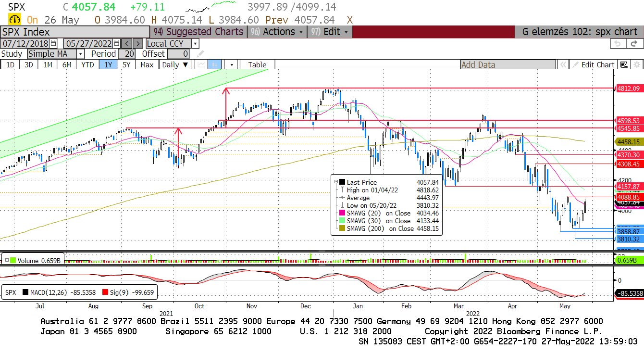Open the Edit menu
The height and width of the screenshot is (354, 644).
[x=330, y=32]
